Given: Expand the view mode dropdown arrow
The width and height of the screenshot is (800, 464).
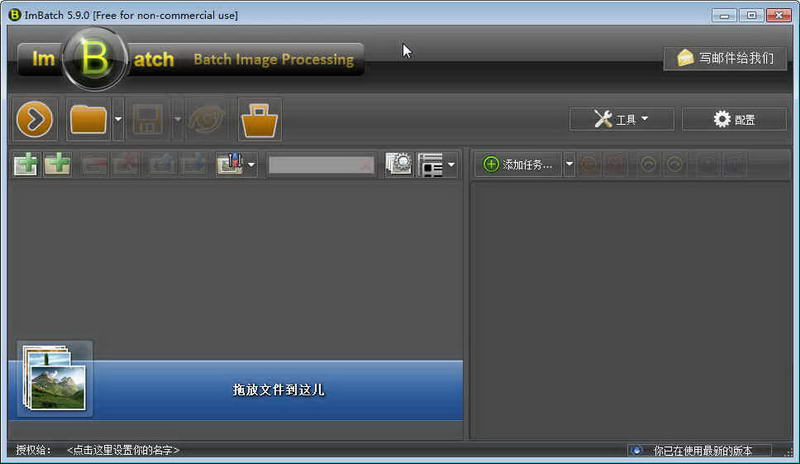Looking at the screenshot, I should pyautogui.click(x=451, y=164).
